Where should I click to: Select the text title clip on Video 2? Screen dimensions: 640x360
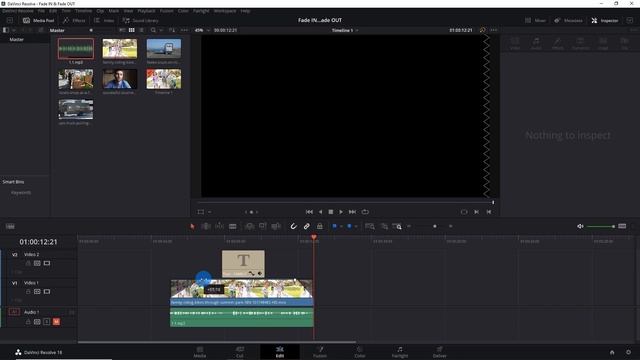pos(243,264)
